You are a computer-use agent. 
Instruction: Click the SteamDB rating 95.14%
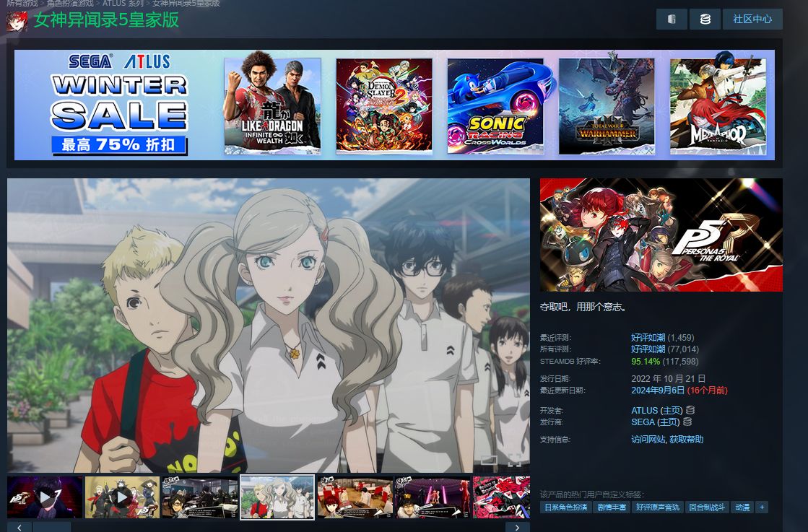[645, 362]
